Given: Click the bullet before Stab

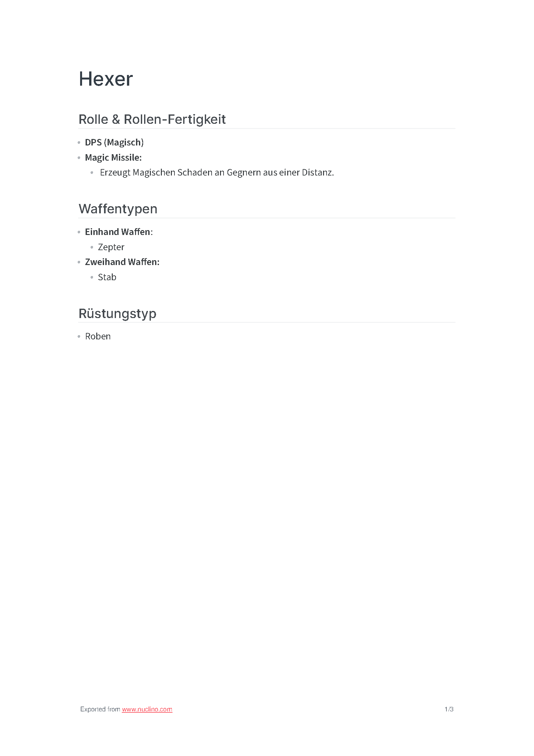Looking at the screenshot, I should (x=92, y=277).
